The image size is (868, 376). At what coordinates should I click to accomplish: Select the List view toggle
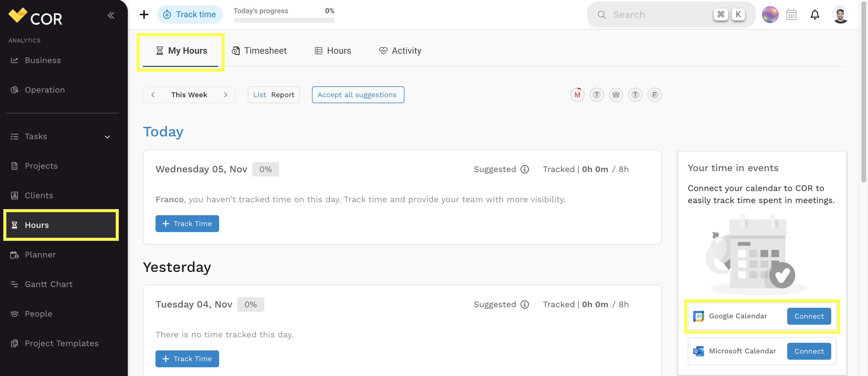pos(259,95)
